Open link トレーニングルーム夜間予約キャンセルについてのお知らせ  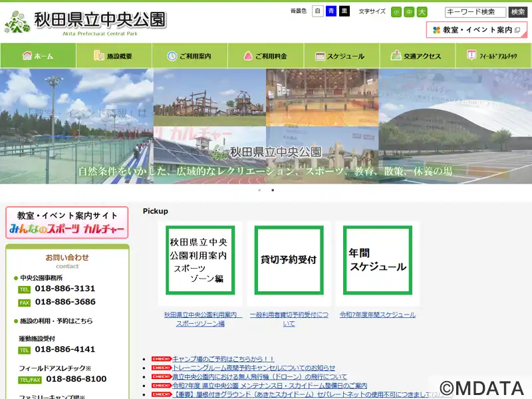pyautogui.click(x=253, y=368)
